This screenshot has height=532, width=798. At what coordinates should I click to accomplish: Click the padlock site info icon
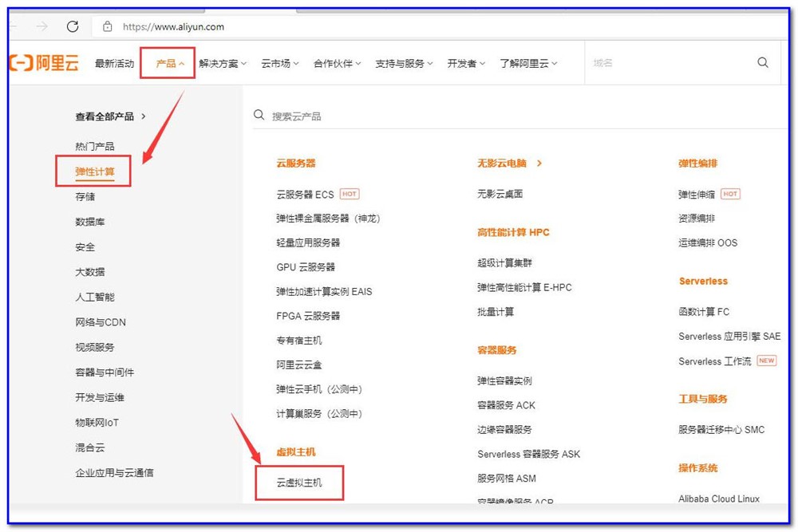pos(108,26)
